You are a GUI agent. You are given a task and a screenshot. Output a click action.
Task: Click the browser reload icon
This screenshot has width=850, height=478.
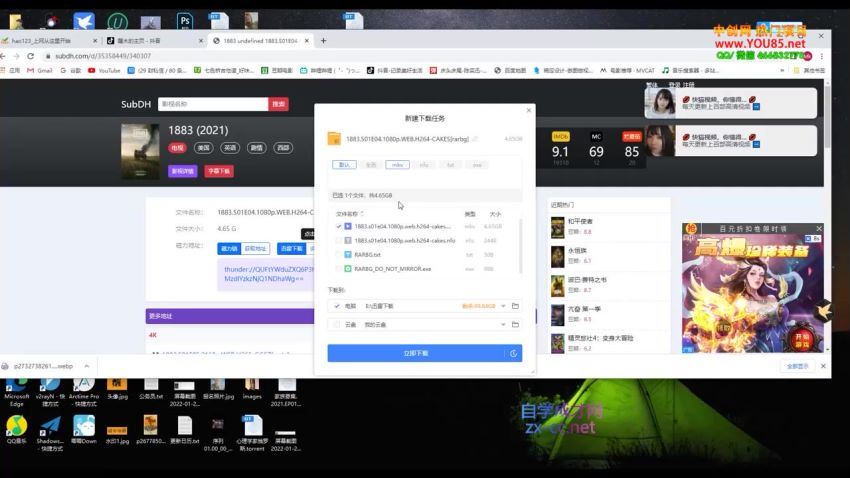click(30, 56)
